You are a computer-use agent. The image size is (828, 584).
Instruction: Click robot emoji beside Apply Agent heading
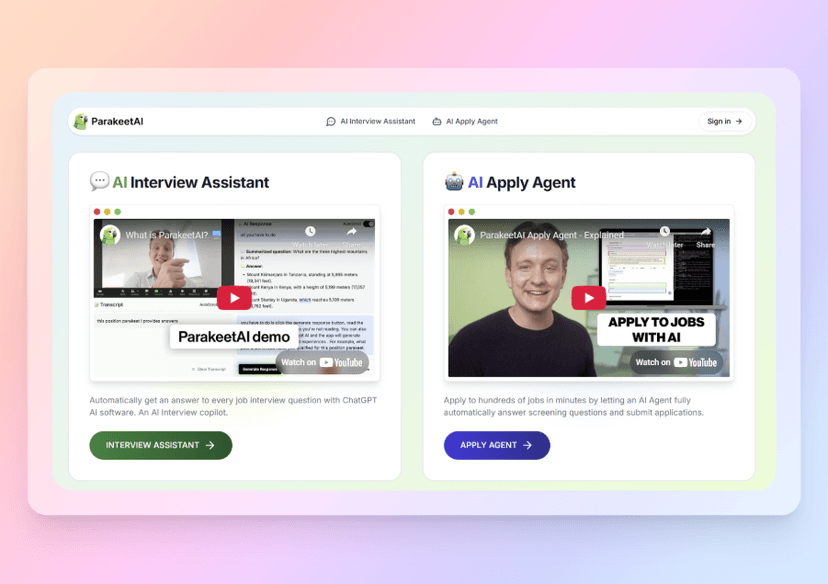(x=454, y=182)
